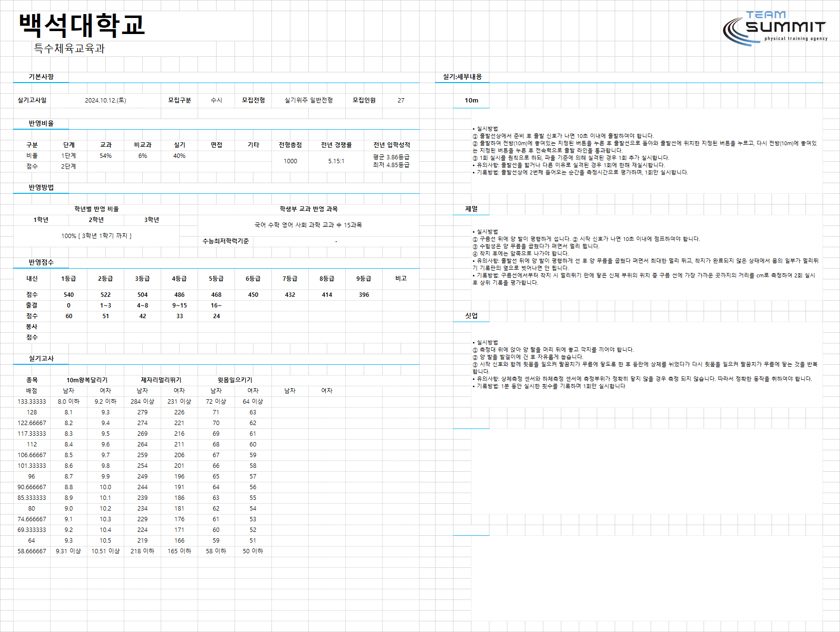Click the 106.66667 score cell
The height and width of the screenshot is (632, 840).
[x=32, y=455]
